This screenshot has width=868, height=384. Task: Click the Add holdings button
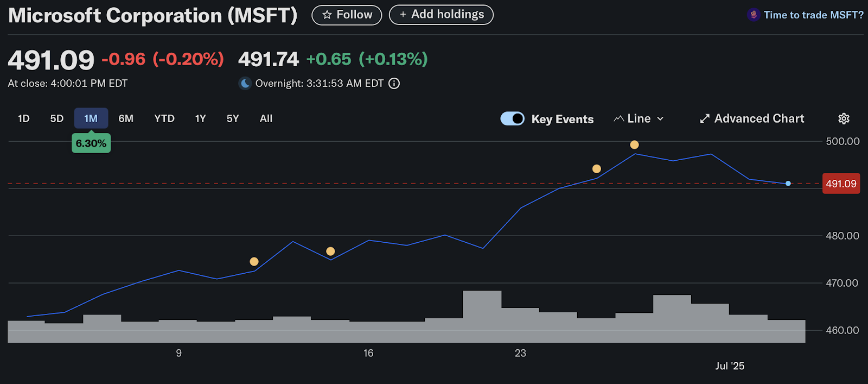tap(441, 15)
